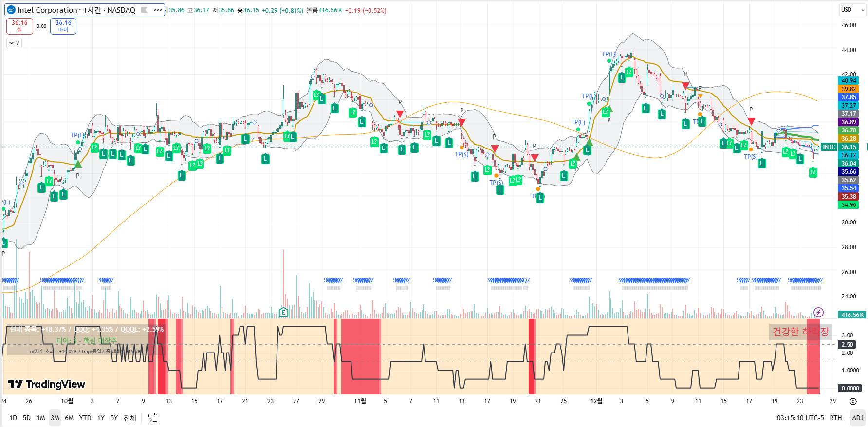The image size is (868, 427).
Task: Click the purple lightning bolt icon
Action: point(818,312)
